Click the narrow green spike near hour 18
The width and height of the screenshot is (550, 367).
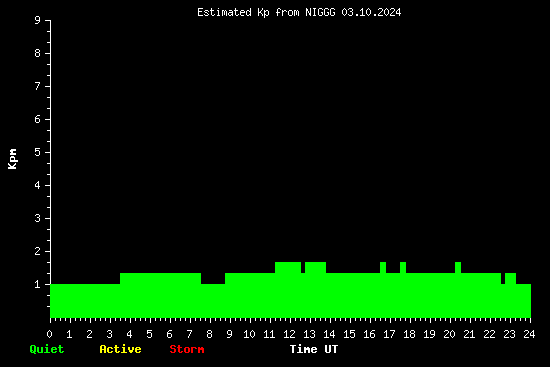click(x=403, y=267)
